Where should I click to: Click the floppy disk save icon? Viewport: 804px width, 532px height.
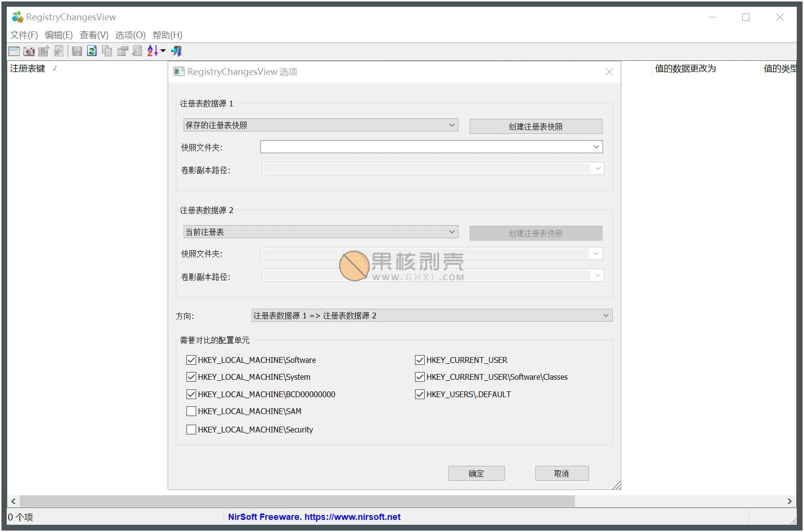[x=77, y=51]
